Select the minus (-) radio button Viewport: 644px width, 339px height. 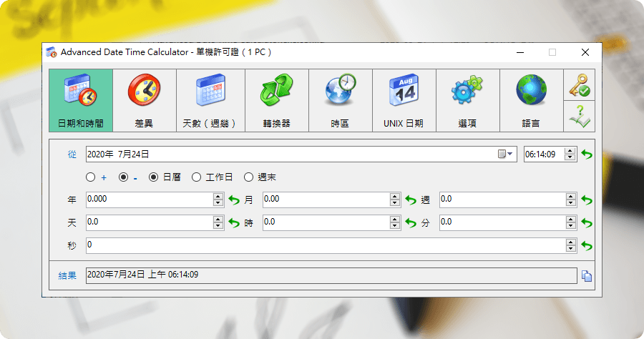(x=123, y=177)
